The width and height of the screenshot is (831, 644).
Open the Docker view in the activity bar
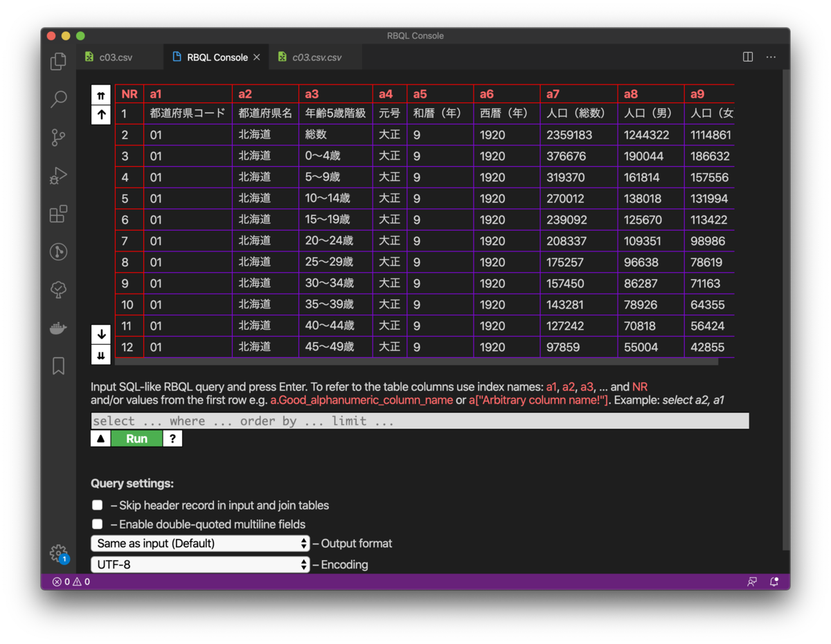click(59, 328)
